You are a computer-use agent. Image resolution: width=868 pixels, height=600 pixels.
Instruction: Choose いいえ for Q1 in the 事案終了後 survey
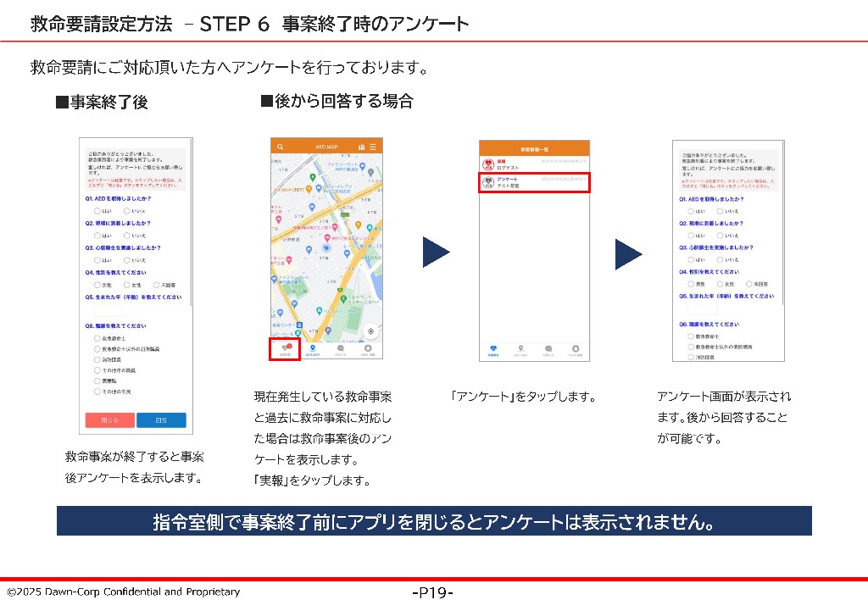[x=126, y=211]
